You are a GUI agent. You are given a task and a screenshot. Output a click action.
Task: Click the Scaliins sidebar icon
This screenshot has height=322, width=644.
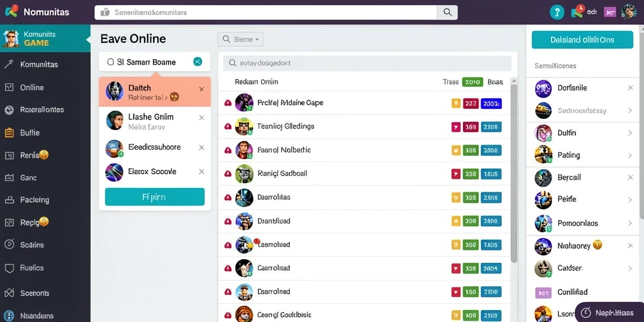click(x=9, y=245)
